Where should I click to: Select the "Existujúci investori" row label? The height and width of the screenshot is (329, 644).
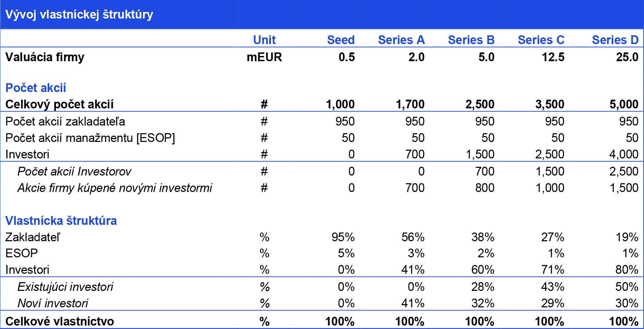(x=65, y=287)
